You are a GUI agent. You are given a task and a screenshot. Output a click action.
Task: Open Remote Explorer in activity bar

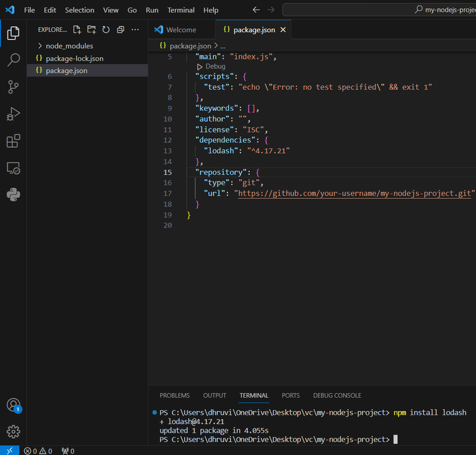(x=13, y=168)
